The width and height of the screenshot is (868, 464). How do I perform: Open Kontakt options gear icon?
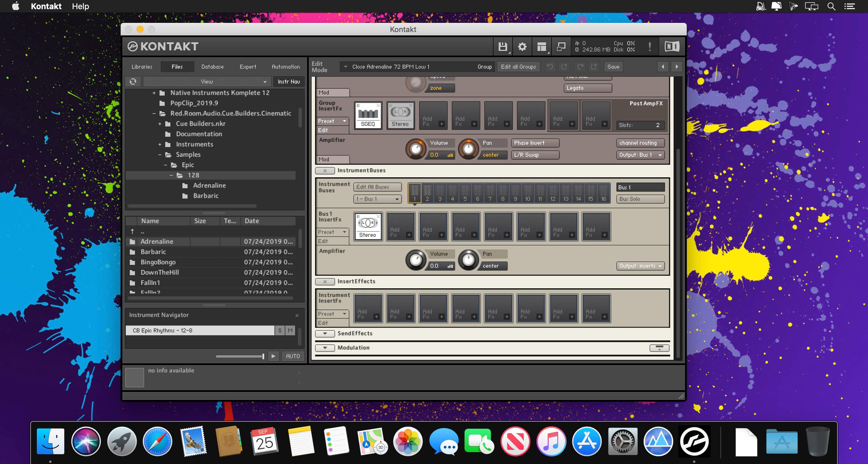522,47
